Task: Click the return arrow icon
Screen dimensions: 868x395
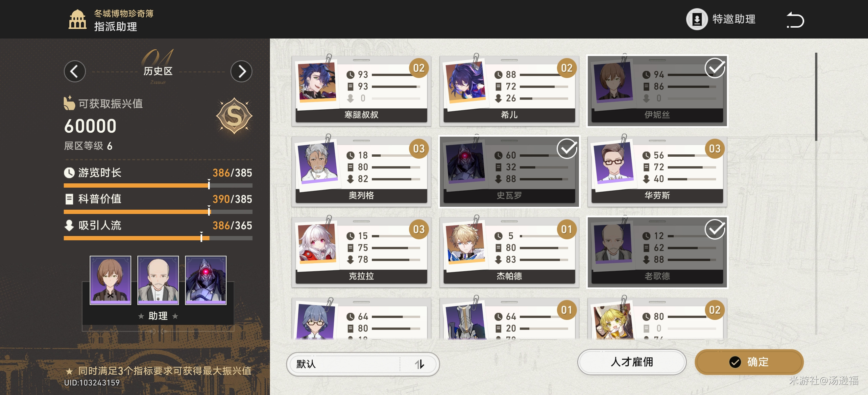Action: point(795,19)
